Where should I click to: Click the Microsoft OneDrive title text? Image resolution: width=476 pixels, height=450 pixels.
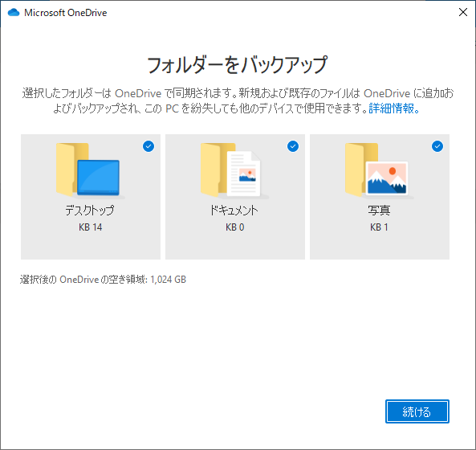66,13
